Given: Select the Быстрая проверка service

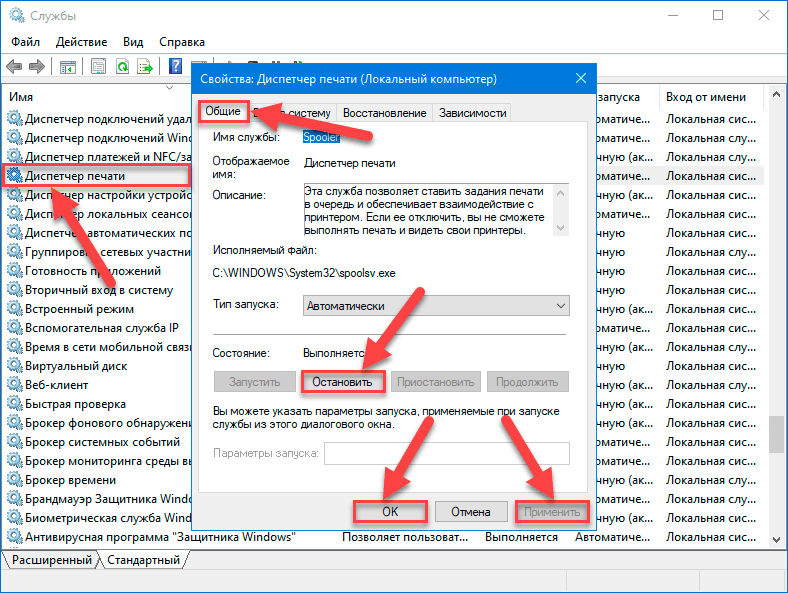Looking at the screenshot, I should (75, 404).
